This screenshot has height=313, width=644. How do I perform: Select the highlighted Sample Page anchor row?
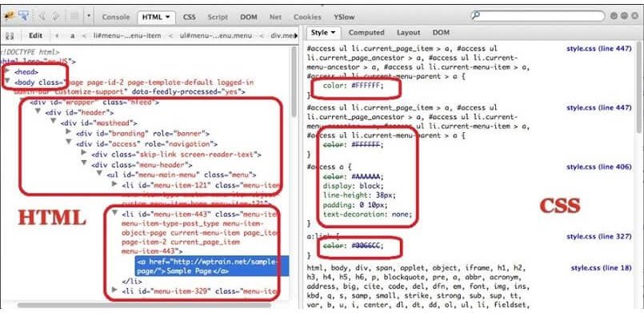coord(212,267)
